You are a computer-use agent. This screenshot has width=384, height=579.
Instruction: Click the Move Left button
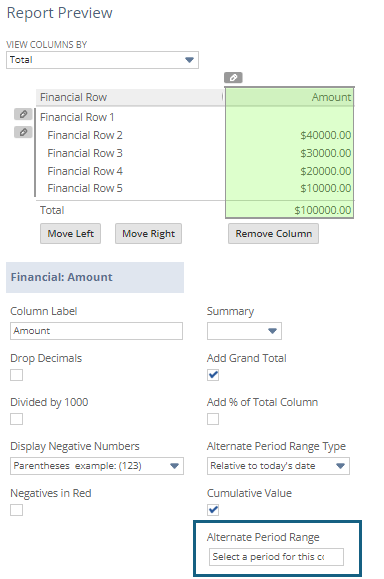click(x=71, y=233)
